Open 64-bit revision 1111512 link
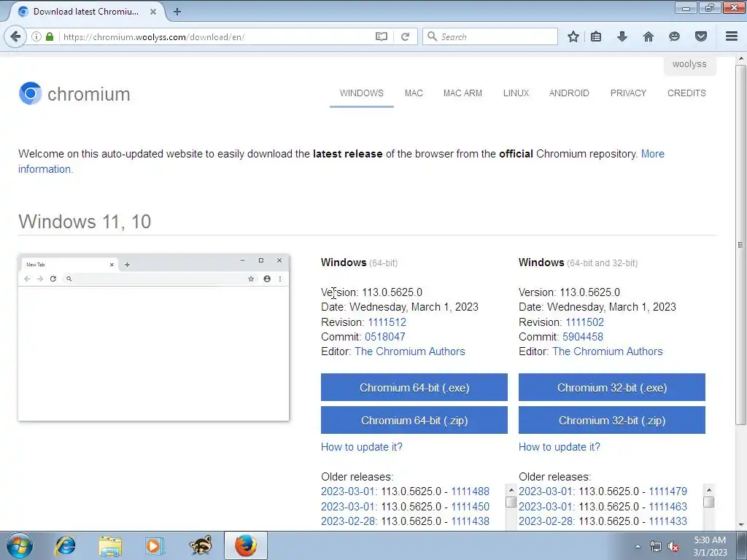The image size is (747, 560). point(387,322)
